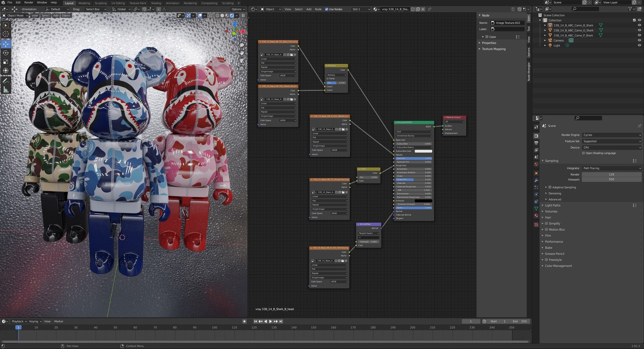Screen dimensions: 644x349
Task: Open the Active Tool properties tab
Action: pyautogui.click(x=536, y=127)
